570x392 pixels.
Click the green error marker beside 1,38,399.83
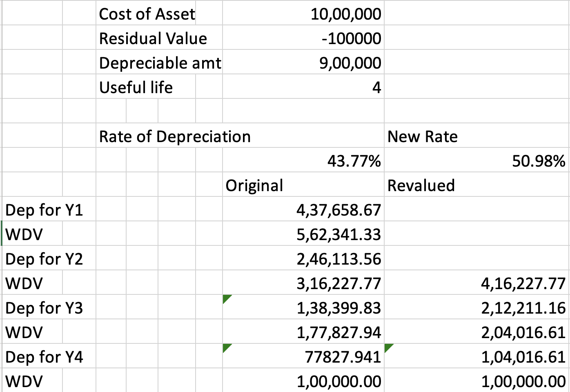click(226, 298)
